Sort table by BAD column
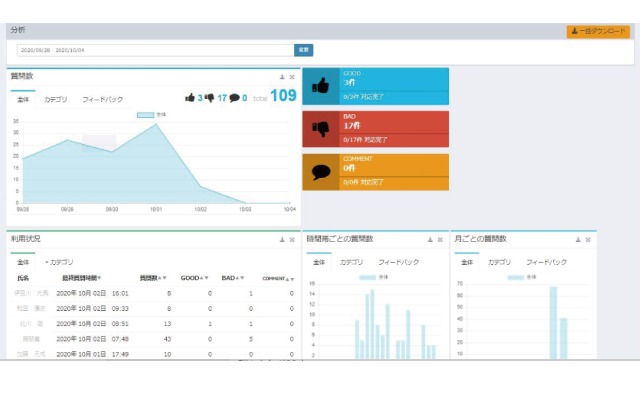This screenshot has height=412, width=640. 233,278
